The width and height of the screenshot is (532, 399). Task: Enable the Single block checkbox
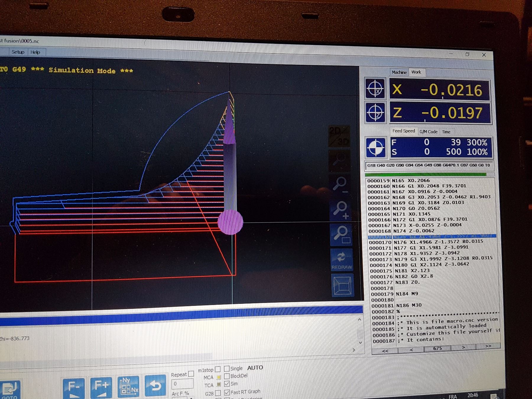point(227,369)
